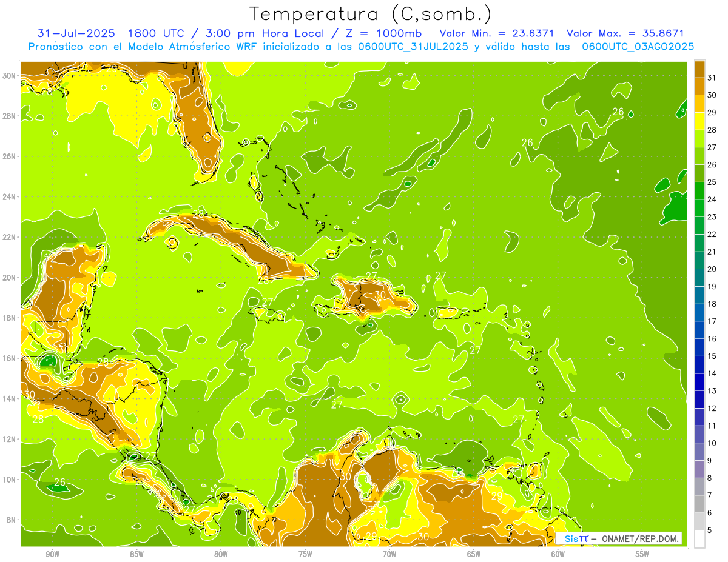This screenshot has height=562, width=728.
Task: Click the "14N" latitude axis label
Action: (x=10, y=399)
